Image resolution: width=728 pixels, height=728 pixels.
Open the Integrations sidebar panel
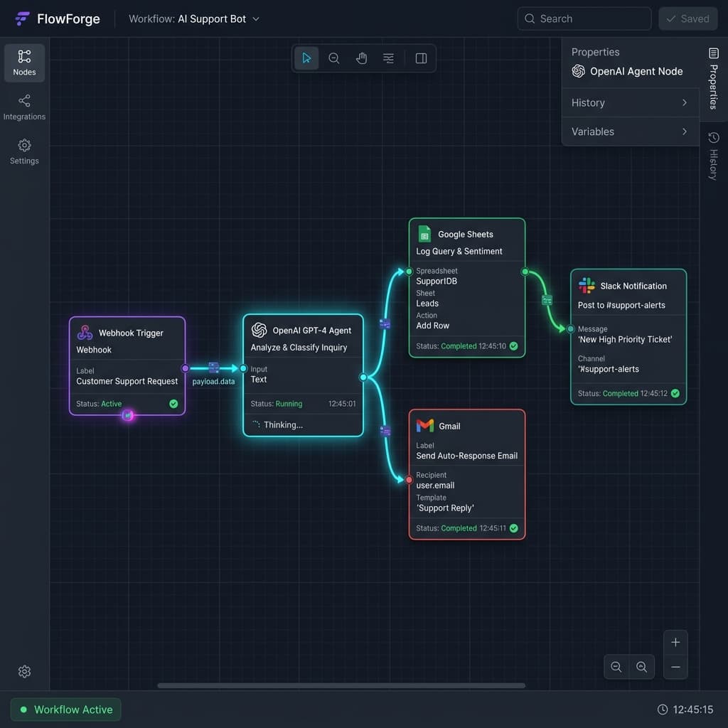click(24, 107)
